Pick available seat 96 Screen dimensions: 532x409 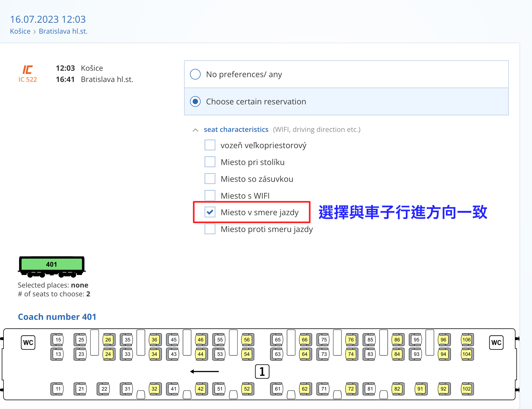coord(444,340)
